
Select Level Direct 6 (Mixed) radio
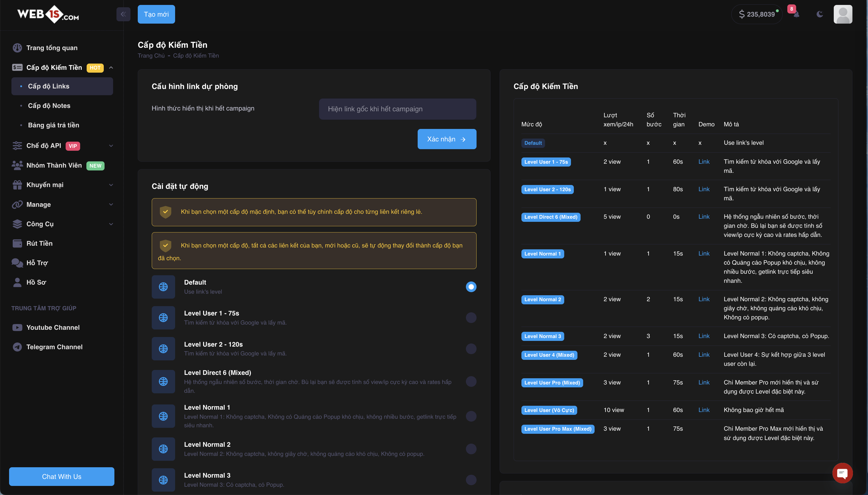[x=471, y=381]
